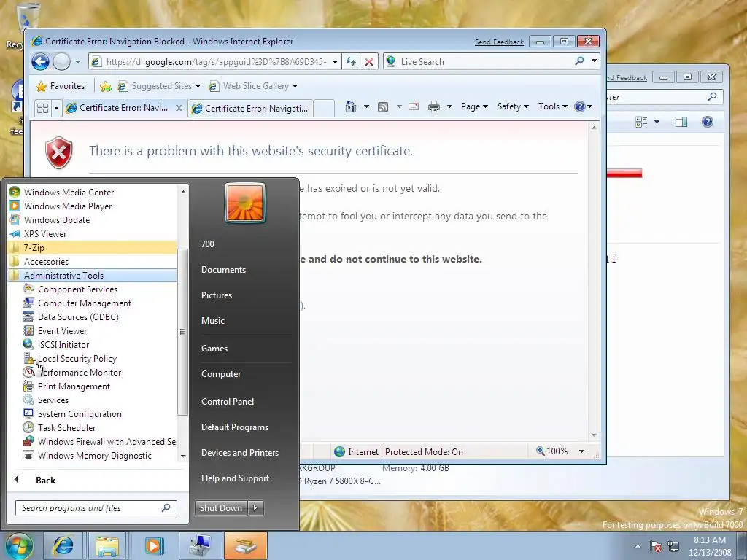747x560 pixels.
Task: Click the Start orb button
Action: (x=19, y=545)
